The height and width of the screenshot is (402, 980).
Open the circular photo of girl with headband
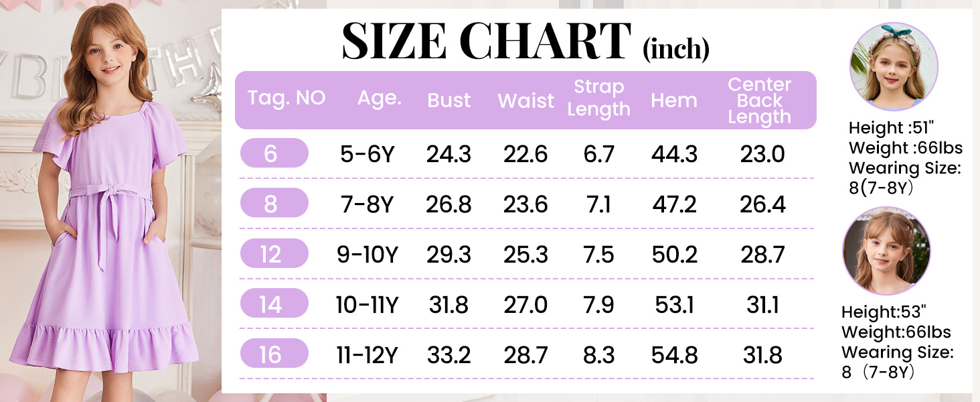[893, 66]
